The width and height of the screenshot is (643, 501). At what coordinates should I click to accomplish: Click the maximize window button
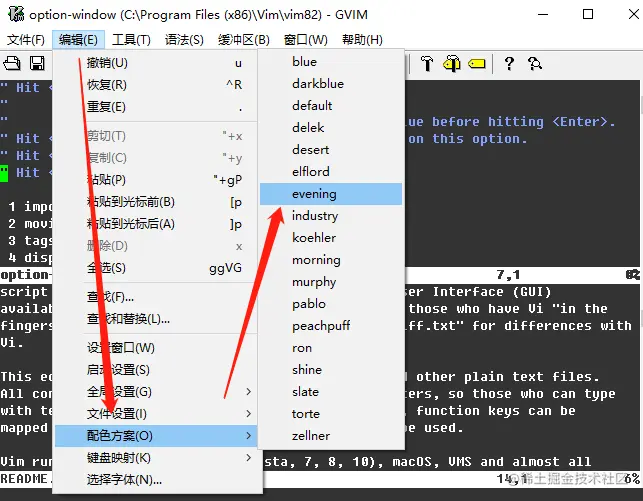click(588, 14)
